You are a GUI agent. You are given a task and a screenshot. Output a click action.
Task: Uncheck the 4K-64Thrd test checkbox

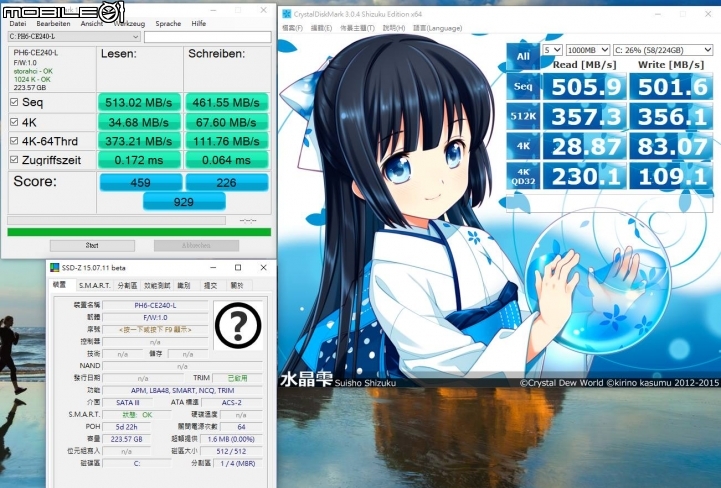pos(14,141)
